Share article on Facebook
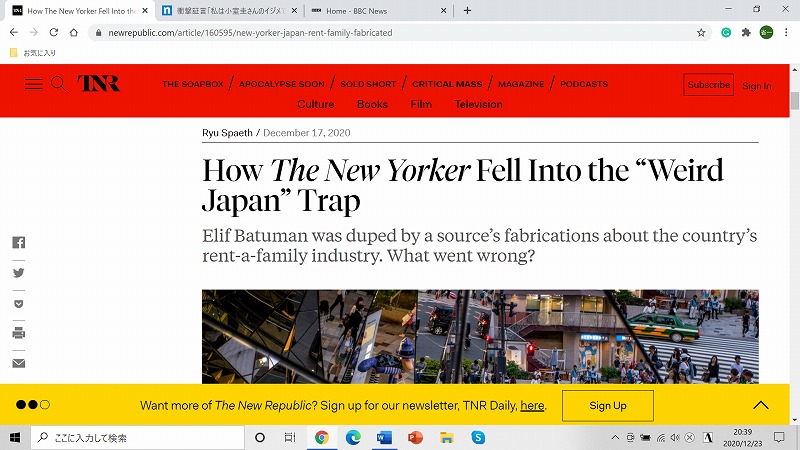800x450 pixels. point(18,242)
